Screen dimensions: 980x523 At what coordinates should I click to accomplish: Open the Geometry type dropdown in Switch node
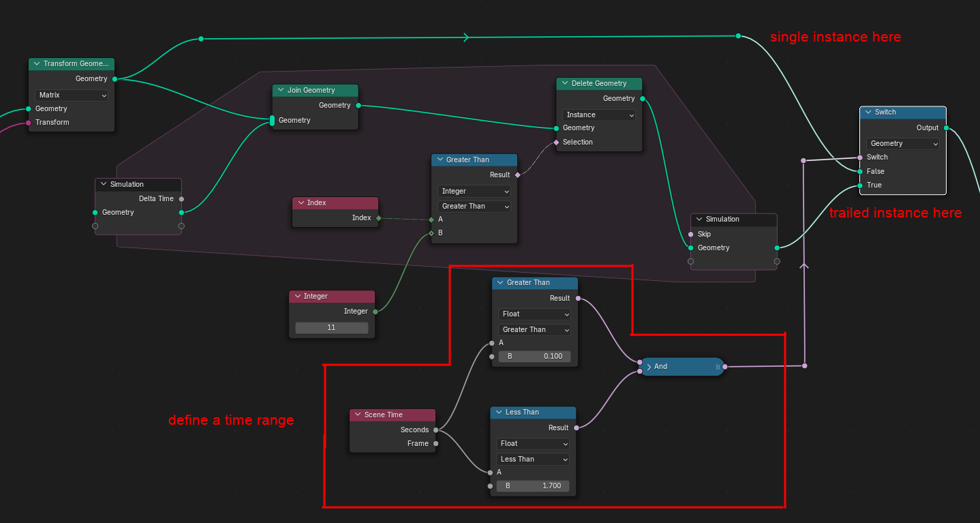[903, 143]
